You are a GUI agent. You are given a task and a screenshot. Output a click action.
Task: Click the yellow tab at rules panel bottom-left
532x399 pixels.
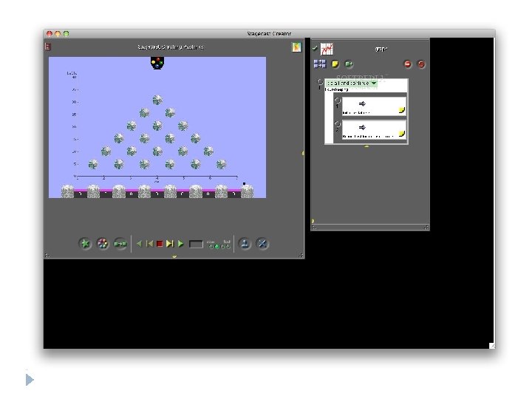(x=313, y=221)
